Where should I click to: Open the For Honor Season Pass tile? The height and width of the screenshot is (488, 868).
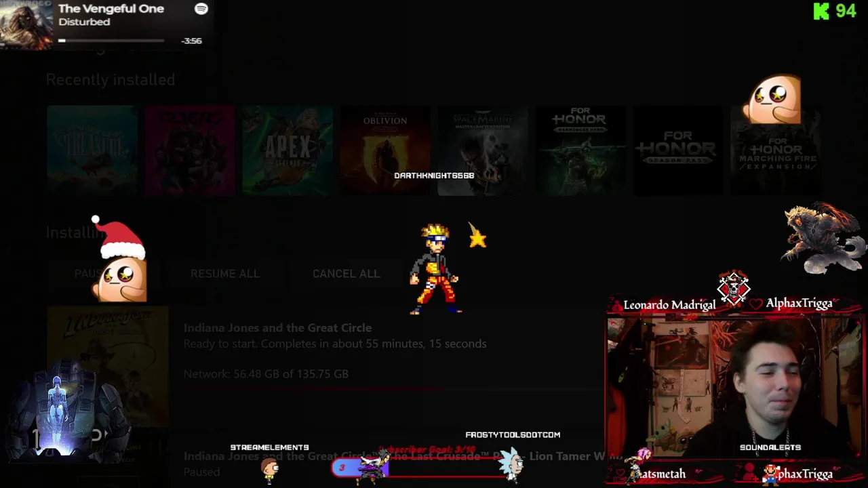click(x=678, y=150)
